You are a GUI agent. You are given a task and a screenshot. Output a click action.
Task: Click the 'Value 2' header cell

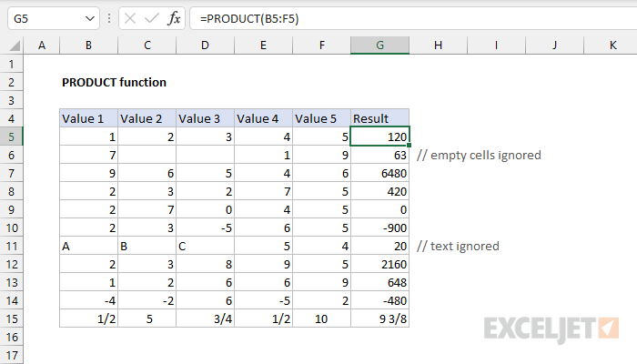point(147,118)
